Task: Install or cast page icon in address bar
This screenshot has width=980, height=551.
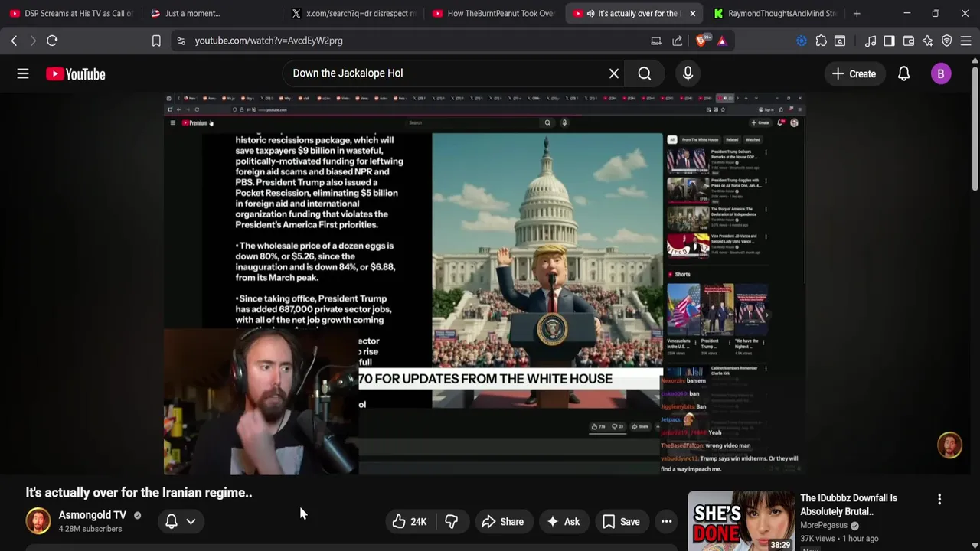Action: point(656,41)
